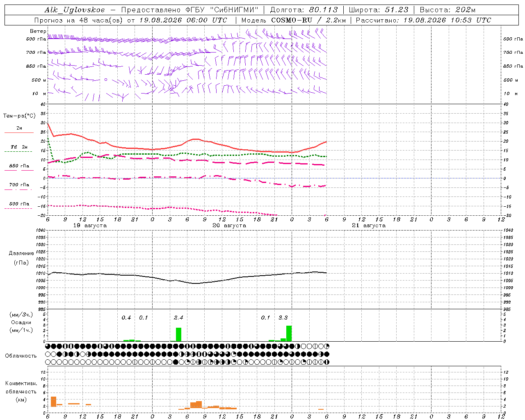Click the Td 2м dew point legend entry

pyautogui.click(x=19, y=147)
